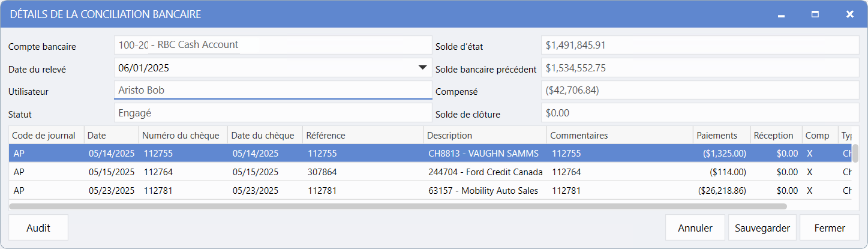Click the Audit button
The width and height of the screenshot is (868, 249).
[38, 228]
